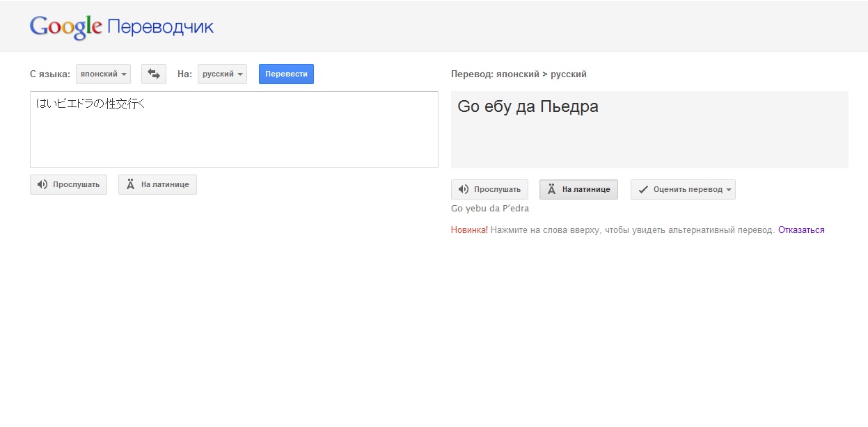Open the японский source language dropdown
The width and height of the screenshot is (868, 427).
point(103,74)
